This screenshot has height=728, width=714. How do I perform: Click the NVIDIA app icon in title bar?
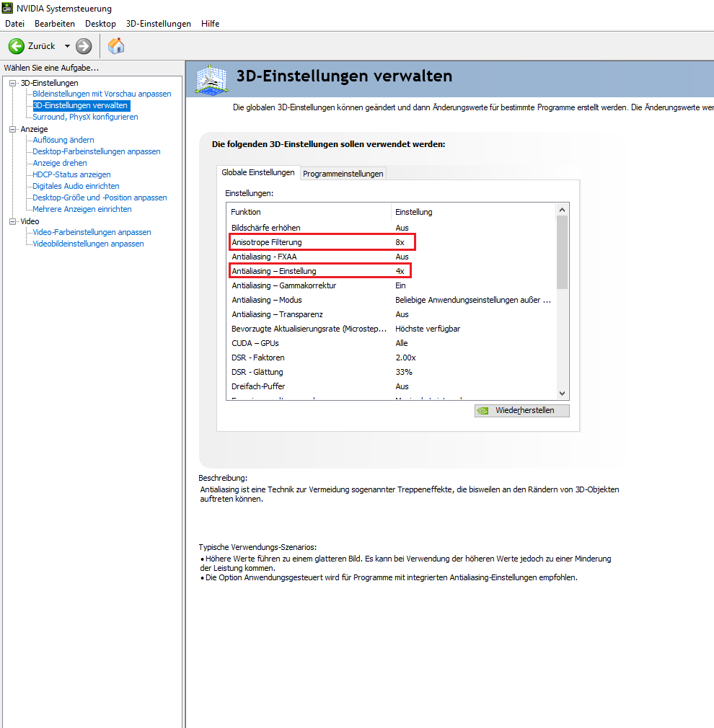[x=7, y=8]
